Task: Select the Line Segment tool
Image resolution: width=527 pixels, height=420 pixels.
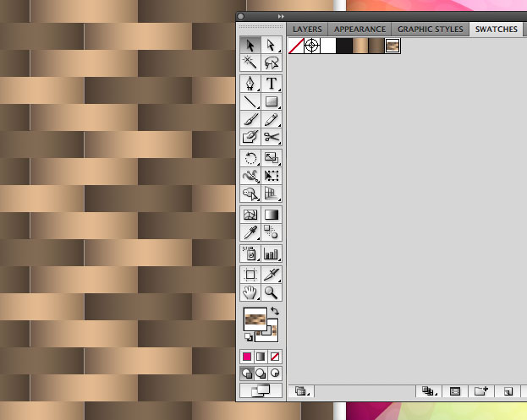Action: [250, 101]
